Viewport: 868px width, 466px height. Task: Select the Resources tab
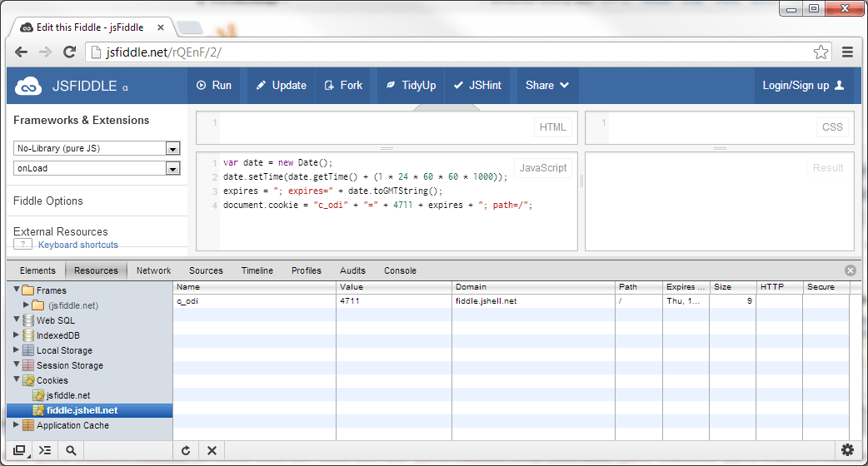96,270
